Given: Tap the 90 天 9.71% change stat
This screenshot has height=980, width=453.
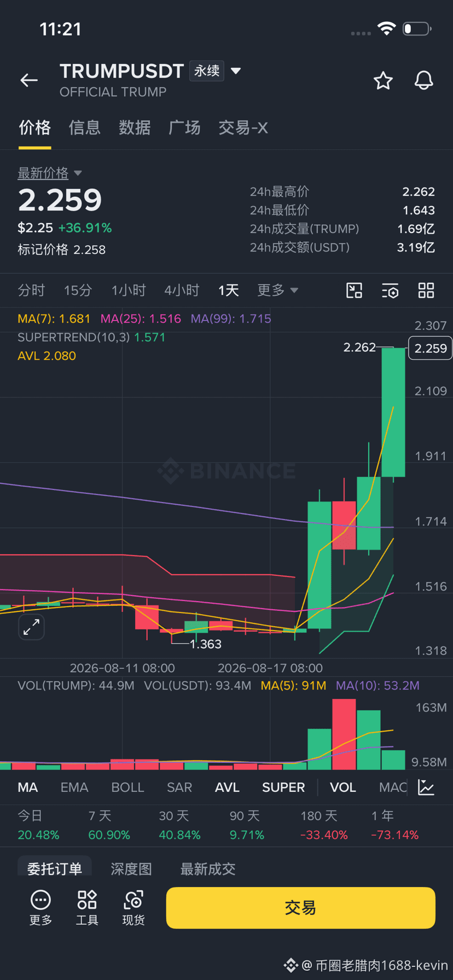Looking at the screenshot, I should (247, 826).
